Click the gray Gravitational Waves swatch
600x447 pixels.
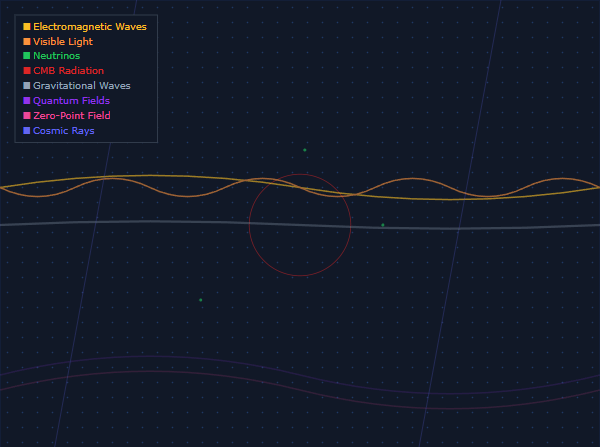point(27,86)
